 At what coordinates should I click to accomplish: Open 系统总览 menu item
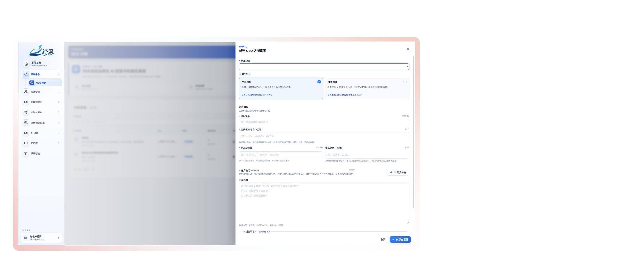(x=41, y=64)
